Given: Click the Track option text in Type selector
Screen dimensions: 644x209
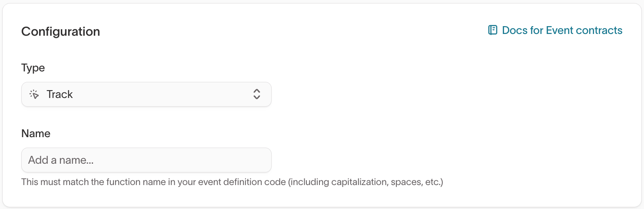Looking at the screenshot, I should [60, 94].
